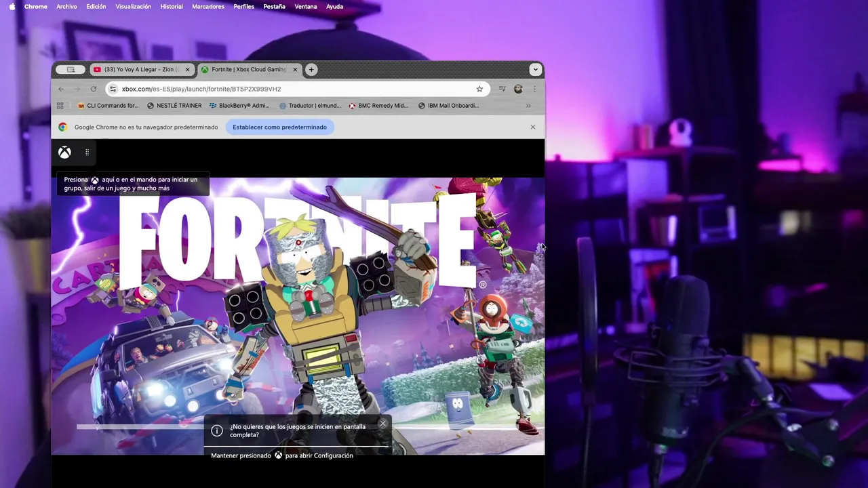Open a new Chrome tab
Screen dimensions: 868x488
pos(311,69)
